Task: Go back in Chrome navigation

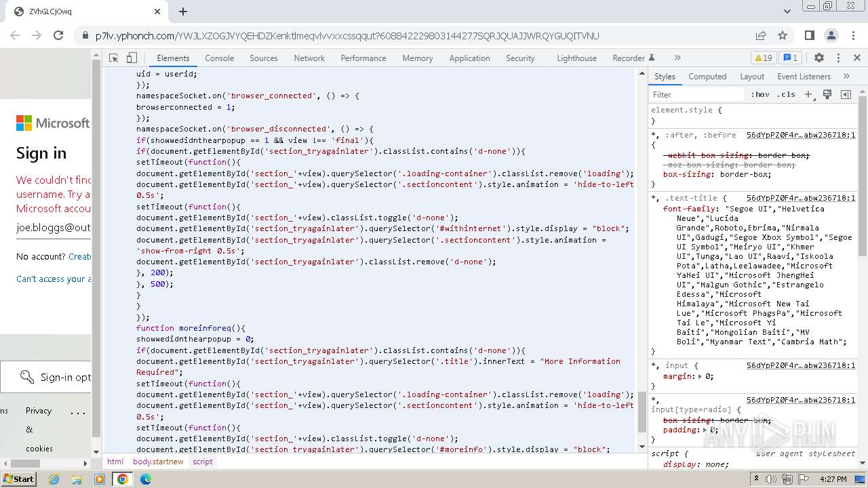Action: click(16, 36)
